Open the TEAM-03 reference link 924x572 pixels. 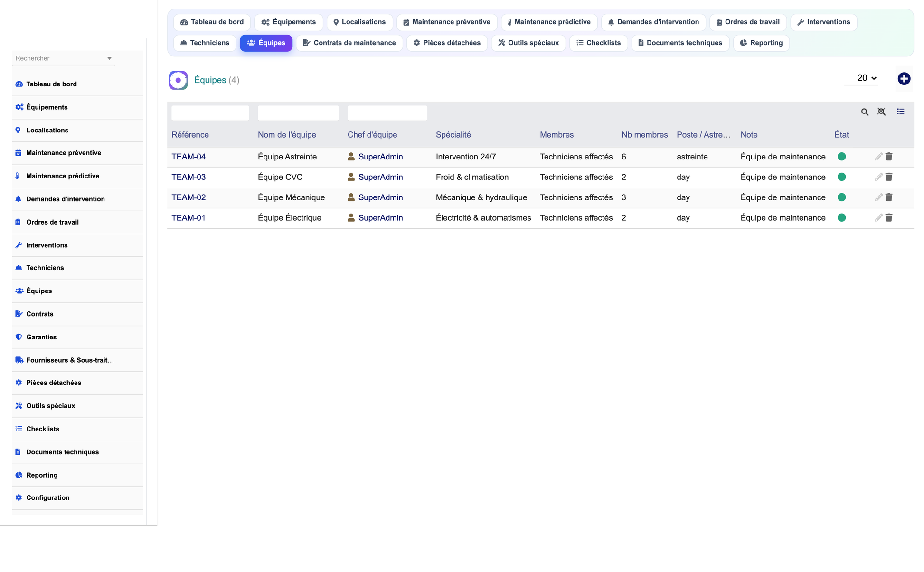(x=189, y=177)
